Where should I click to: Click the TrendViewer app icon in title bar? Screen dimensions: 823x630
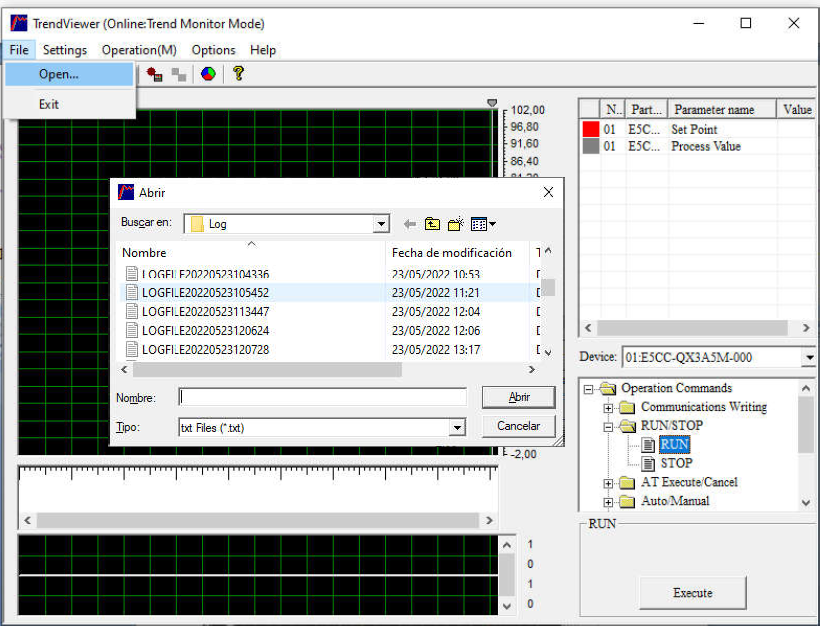coord(19,24)
